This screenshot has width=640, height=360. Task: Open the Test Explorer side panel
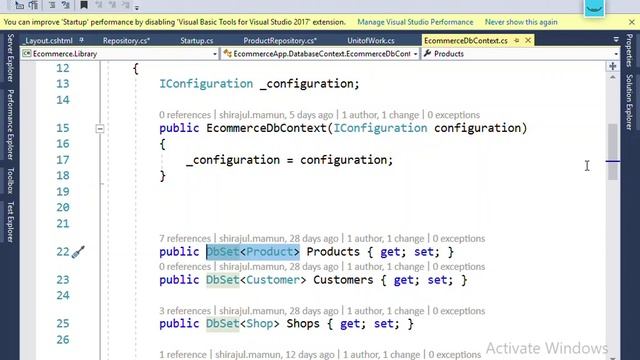[x=10, y=222]
